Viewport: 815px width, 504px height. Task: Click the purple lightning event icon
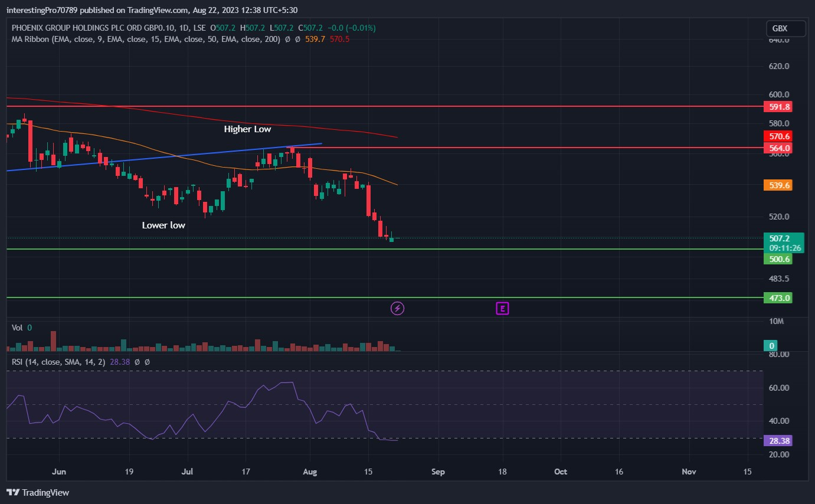[x=398, y=308]
